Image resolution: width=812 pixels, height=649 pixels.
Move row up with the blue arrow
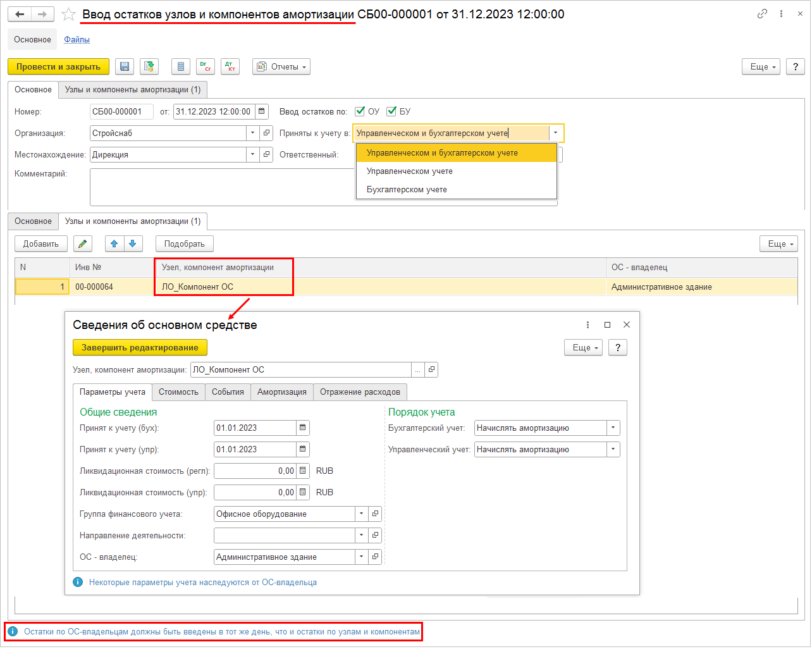(114, 244)
